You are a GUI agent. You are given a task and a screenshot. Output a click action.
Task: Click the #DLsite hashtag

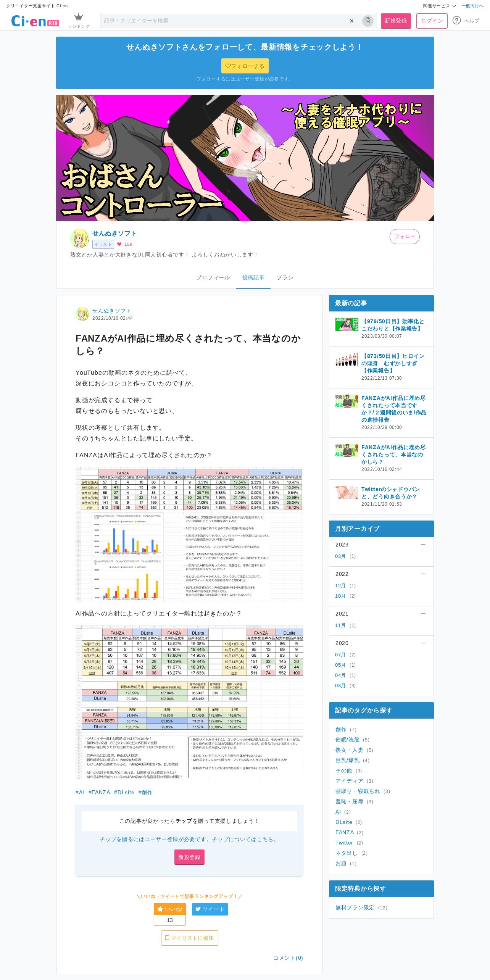click(124, 792)
